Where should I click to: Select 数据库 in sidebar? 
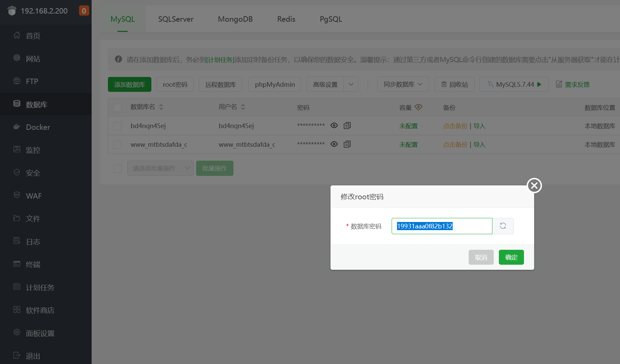(x=46, y=104)
